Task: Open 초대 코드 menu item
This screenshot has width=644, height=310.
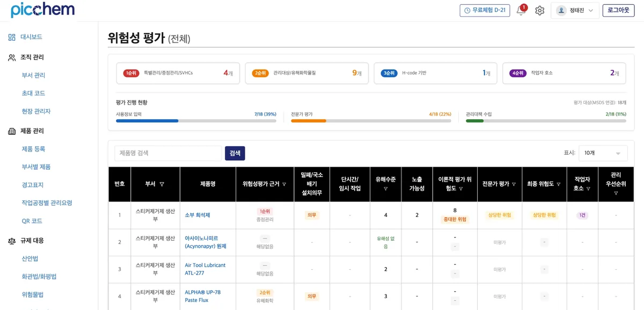Action: point(33,93)
